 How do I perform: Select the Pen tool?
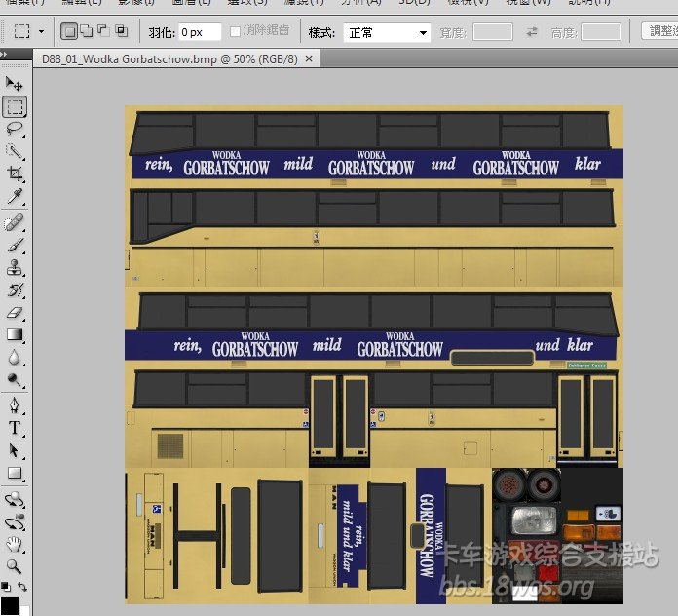click(x=15, y=404)
